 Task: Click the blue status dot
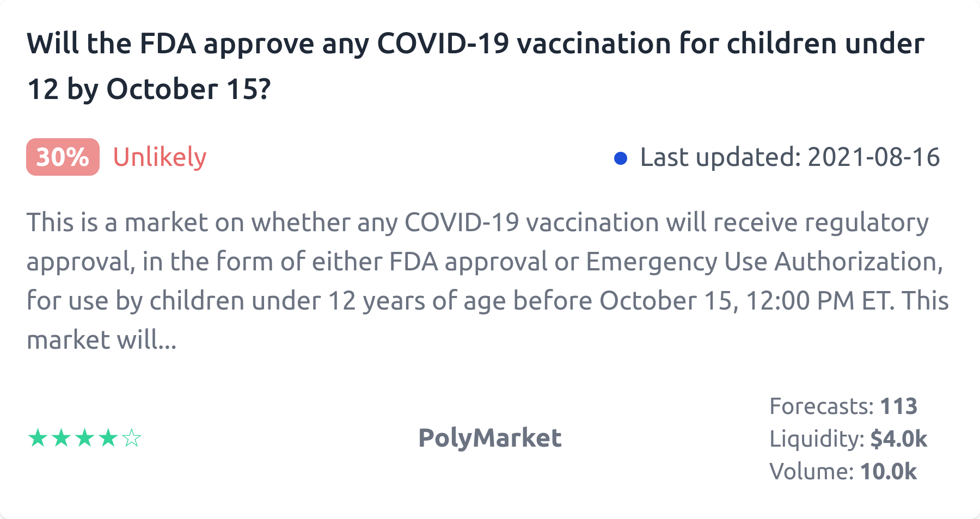tap(620, 158)
